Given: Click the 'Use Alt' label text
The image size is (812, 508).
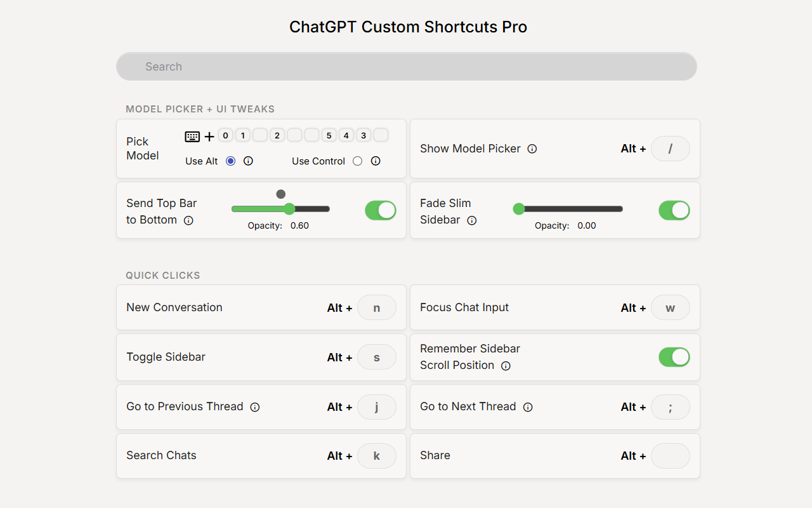Looking at the screenshot, I should click(x=202, y=161).
